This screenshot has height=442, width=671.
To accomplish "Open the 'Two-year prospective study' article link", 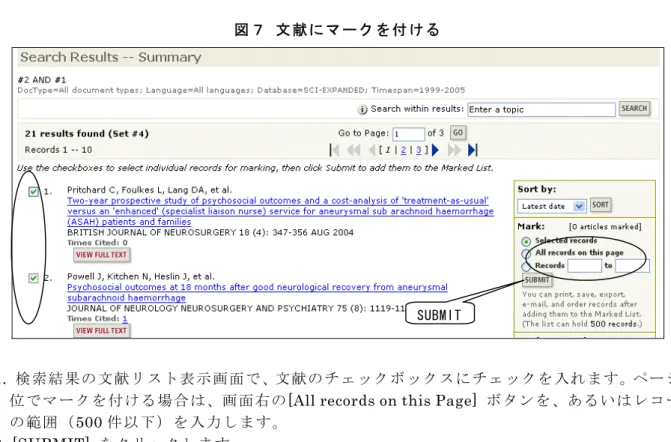I will pos(280,211).
